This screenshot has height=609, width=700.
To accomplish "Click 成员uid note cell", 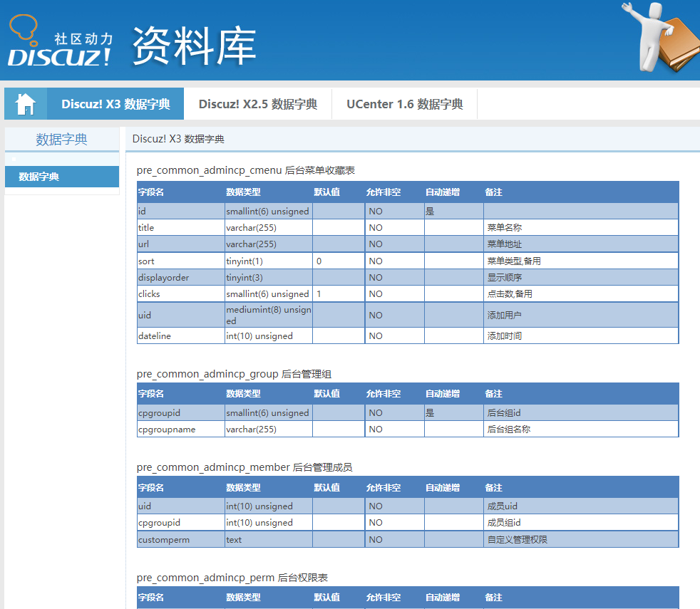I will pos(581,506).
